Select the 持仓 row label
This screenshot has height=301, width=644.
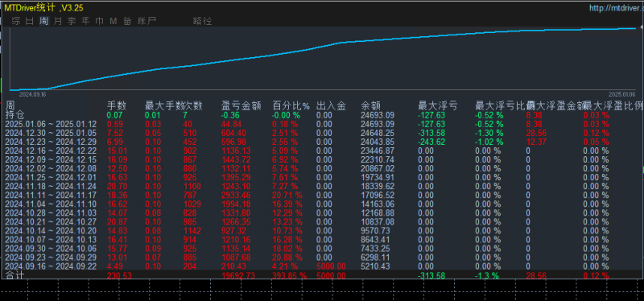pos(14,115)
